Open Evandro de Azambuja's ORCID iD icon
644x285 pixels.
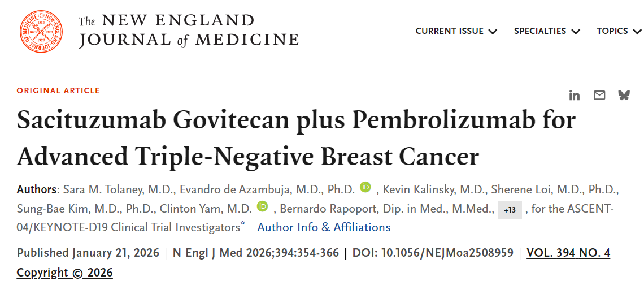pyautogui.click(x=365, y=188)
